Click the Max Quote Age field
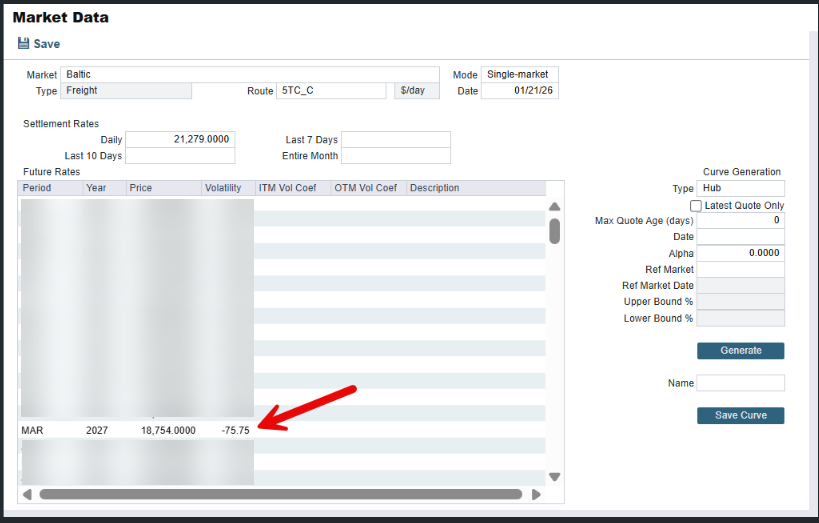Image resolution: width=819 pixels, height=523 pixels. point(740,220)
